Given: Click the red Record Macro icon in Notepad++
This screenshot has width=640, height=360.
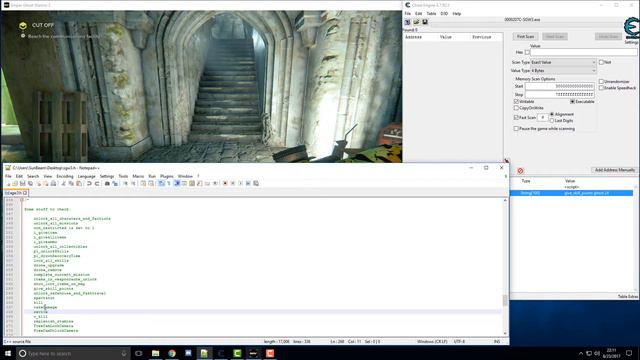Looking at the screenshot, I should pos(225,184).
